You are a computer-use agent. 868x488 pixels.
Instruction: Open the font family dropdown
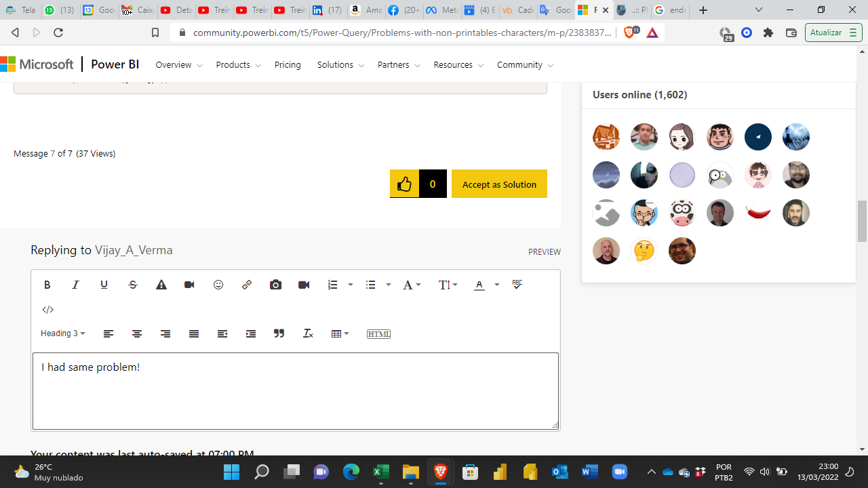pyautogui.click(x=412, y=285)
